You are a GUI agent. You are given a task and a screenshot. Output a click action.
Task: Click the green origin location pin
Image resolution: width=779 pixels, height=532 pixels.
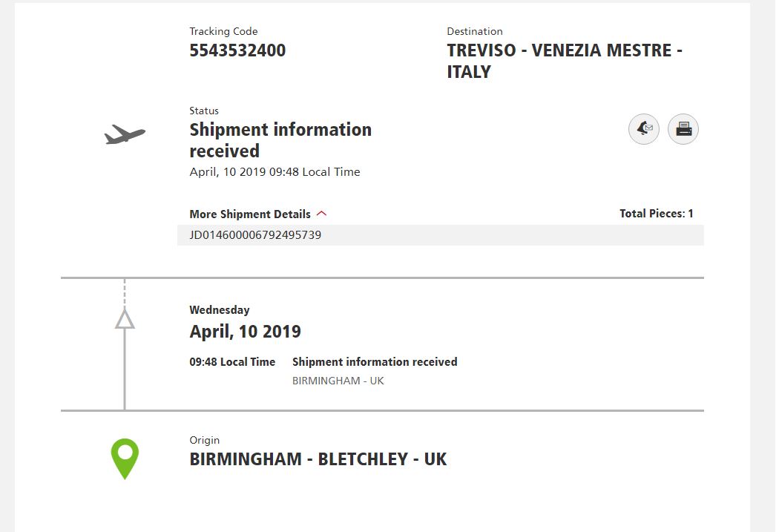[125, 459]
